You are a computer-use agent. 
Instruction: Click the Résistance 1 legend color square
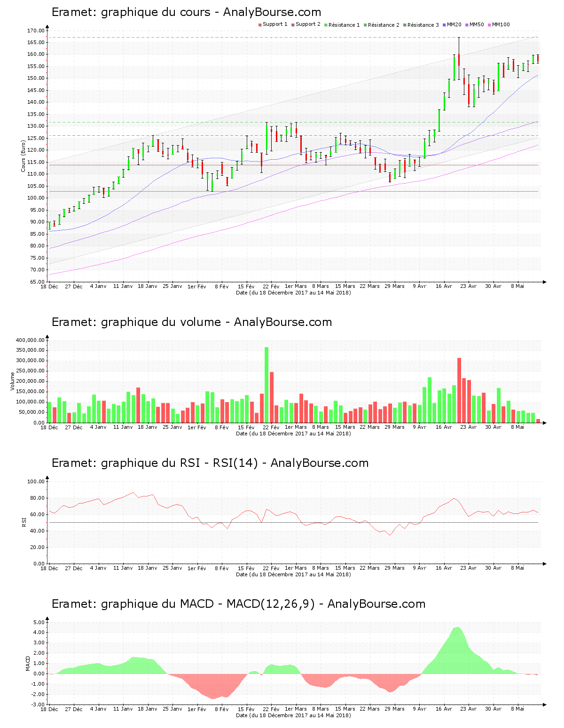coord(326,25)
